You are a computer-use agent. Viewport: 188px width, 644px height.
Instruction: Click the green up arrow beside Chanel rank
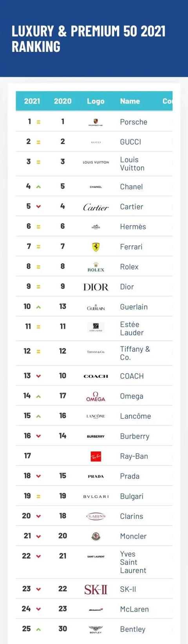pyautogui.click(x=38, y=187)
